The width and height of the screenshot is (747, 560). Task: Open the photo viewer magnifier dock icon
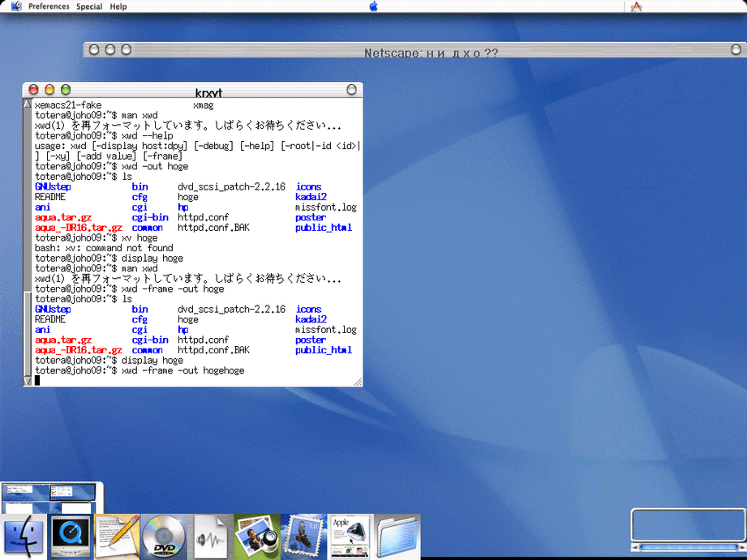pyautogui.click(x=257, y=536)
